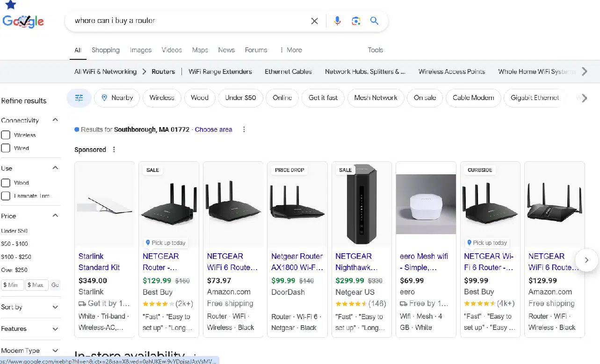Tick the Wireless connectivity checkbox
This screenshot has width=600, height=364.
click(x=6, y=135)
